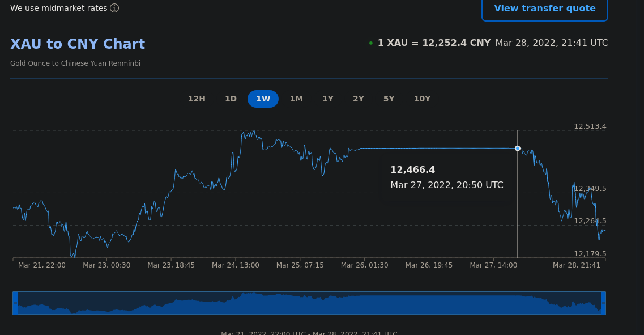Select the 12H time range
Screen dimensions: 644x335
pos(197,99)
